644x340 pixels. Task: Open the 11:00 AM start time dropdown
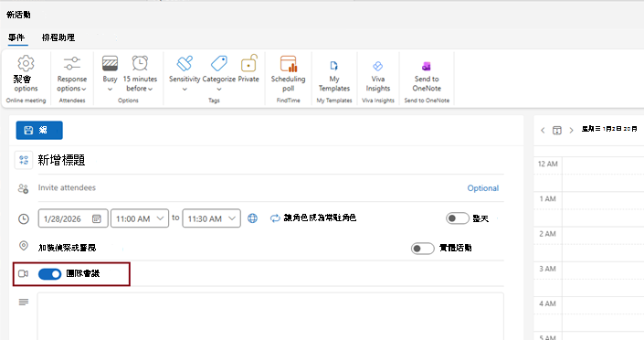click(x=140, y=218)
